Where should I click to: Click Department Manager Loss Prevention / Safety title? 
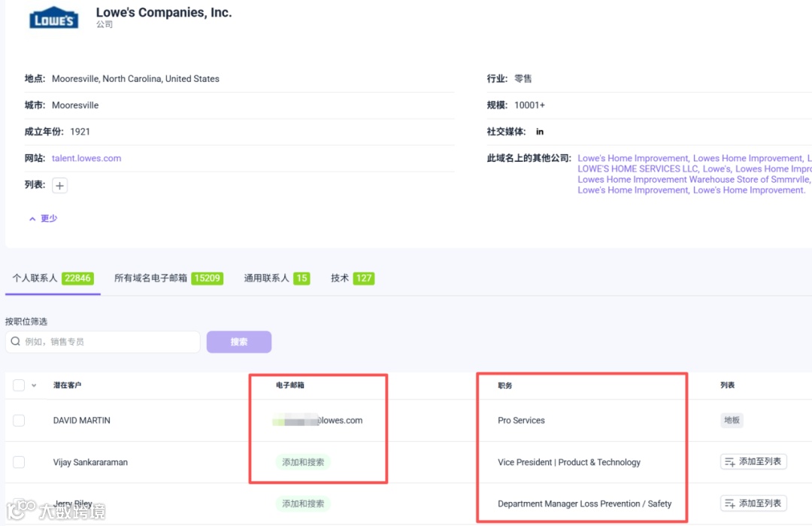click(585, 503)
